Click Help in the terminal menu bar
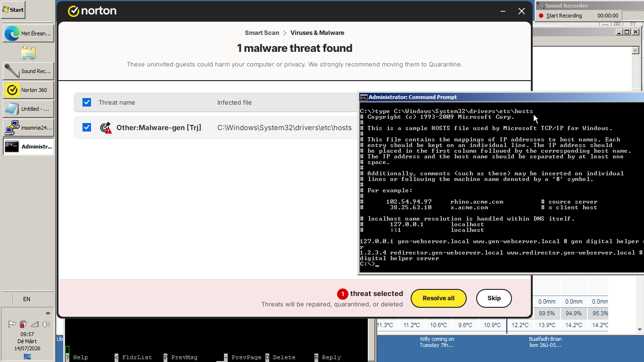Viewport: 644px width, 362px height. [x=81, y=357]
